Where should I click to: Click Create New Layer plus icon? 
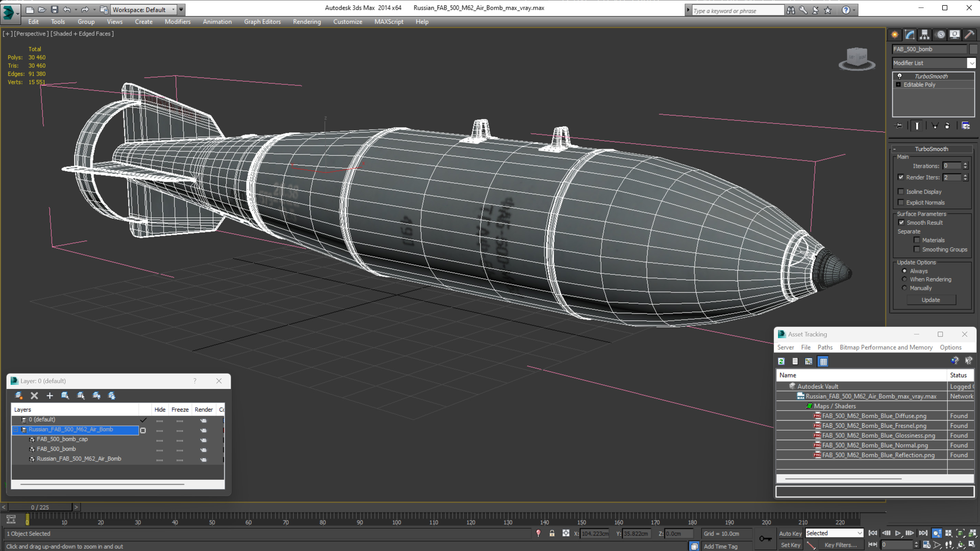(49, 395)
